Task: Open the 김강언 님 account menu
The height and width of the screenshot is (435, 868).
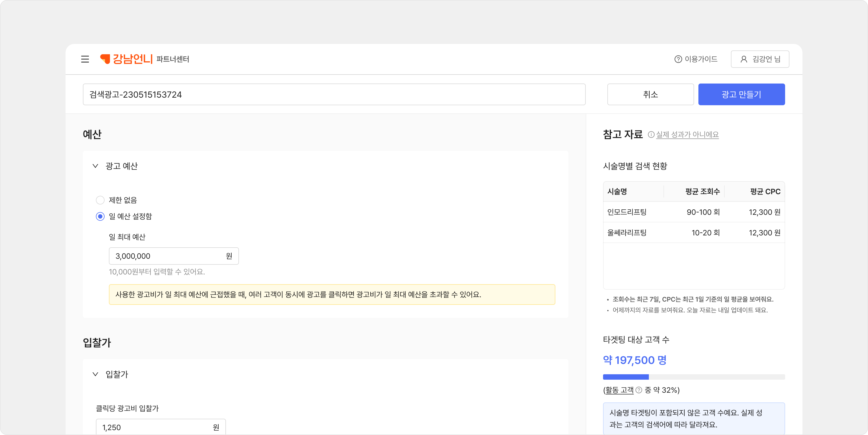Action: click(760, 59)
